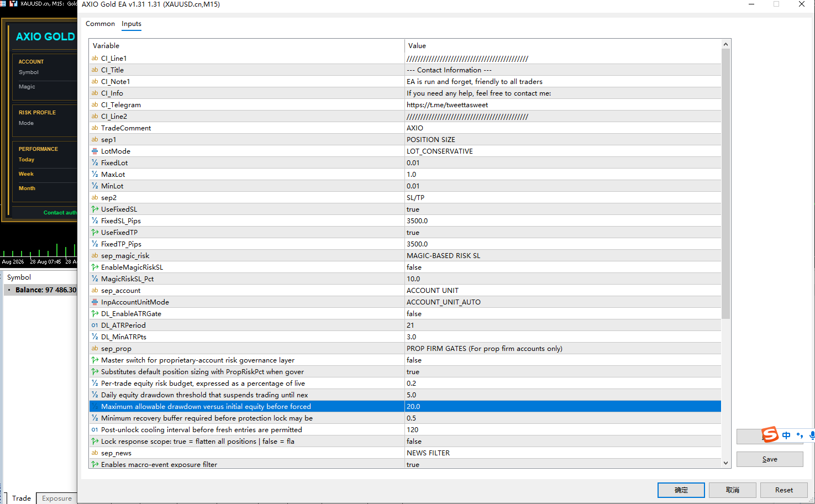Click the string icon beside CI_Telegram
815x504 pixels.
coord(95,104)
